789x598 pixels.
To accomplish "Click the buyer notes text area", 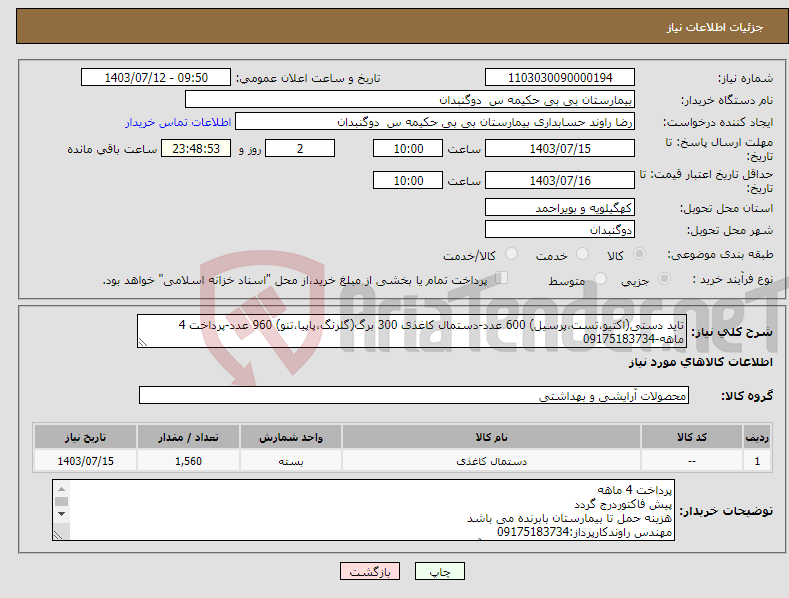I will tap(363, 510).
